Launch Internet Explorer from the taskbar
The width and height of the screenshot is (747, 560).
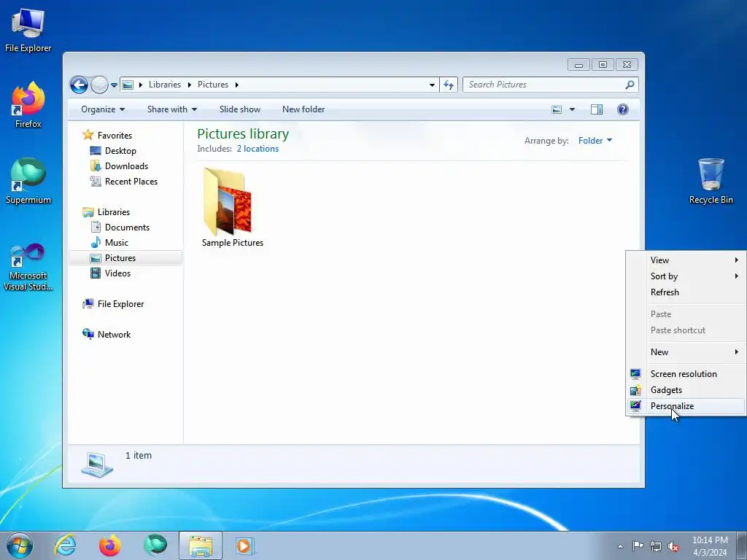pos(65,545)
